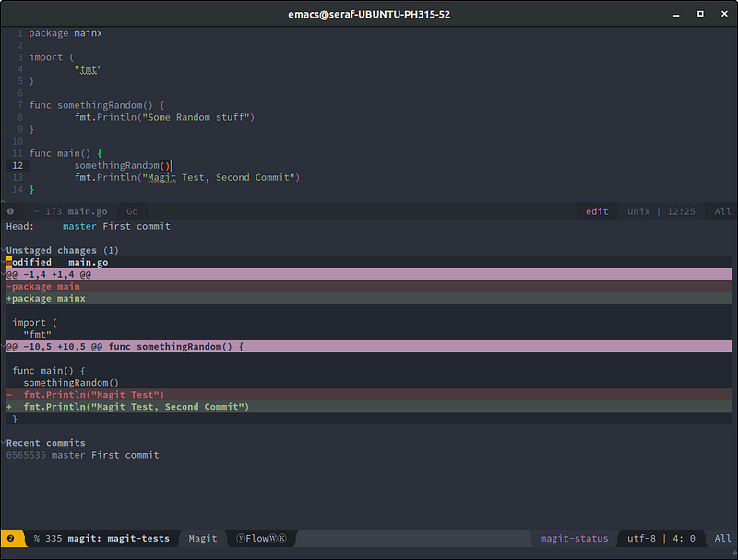Screen dimensions: 738x560
Task: Collapse the first hunk header @@ -1,4 +1,4 @@
Action: point(48,274)
